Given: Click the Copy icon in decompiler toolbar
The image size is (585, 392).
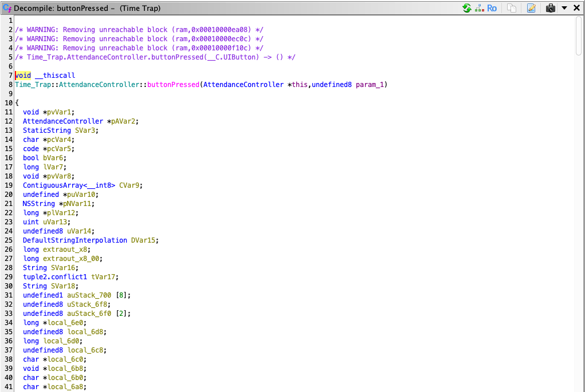Looking at the screenshot, I should [x=512, y=8].
